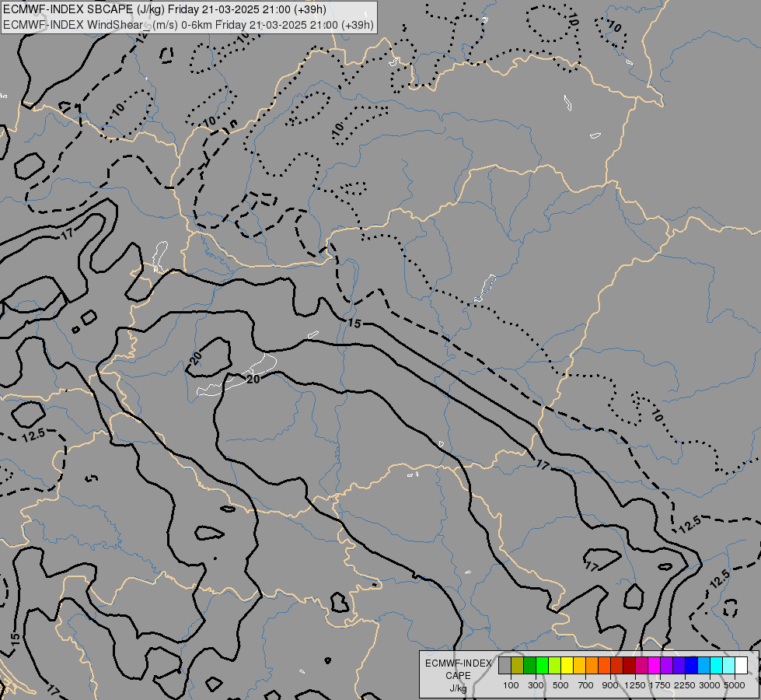Image resolution: width=761 pixels, height=700 pixels.
Task: Click the 1750 tick label on the legend
Action: click(660, 685)
